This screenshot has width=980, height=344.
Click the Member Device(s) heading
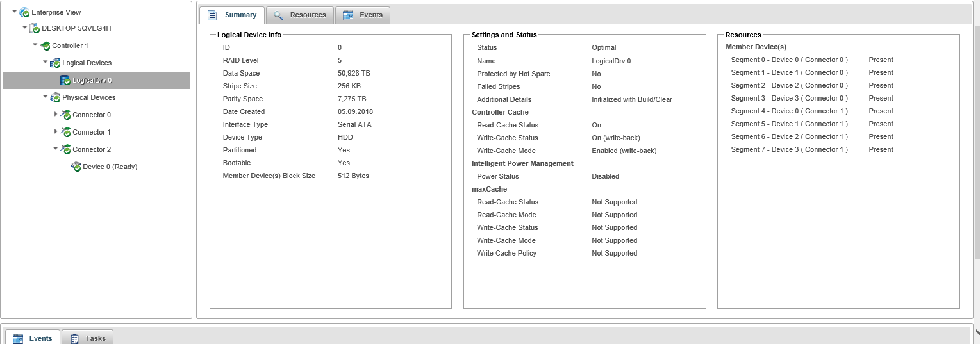pos(756,47)
